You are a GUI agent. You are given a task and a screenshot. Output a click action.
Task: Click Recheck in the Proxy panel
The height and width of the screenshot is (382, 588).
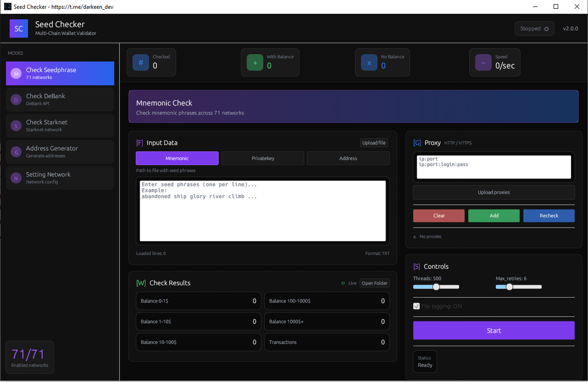[548, 215]
